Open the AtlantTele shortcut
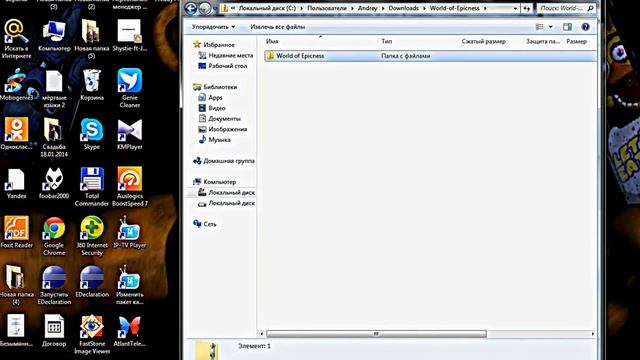This screenshot has height=360, width=640. point(130,331)
